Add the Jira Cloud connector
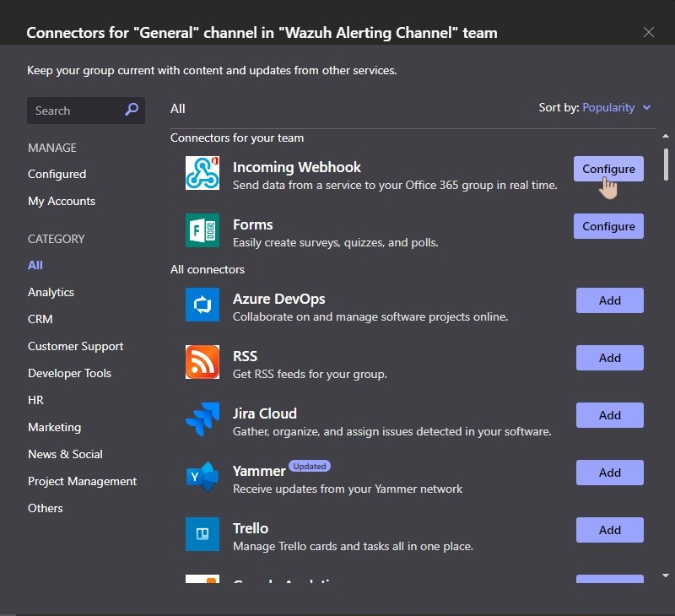The image size is (675, 616). (609, 415)
